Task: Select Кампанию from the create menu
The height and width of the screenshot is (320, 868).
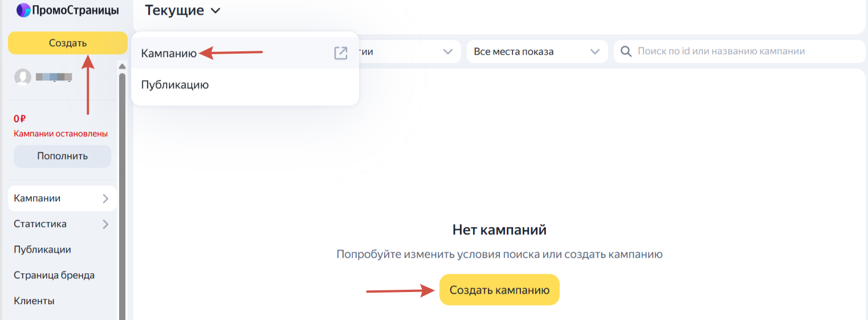Action: [169, 54]
